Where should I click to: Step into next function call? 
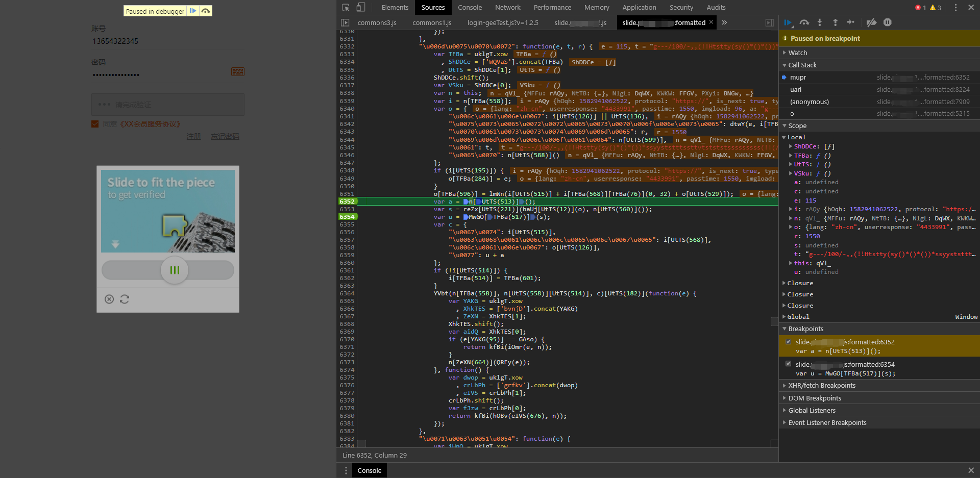pos(820,22)
